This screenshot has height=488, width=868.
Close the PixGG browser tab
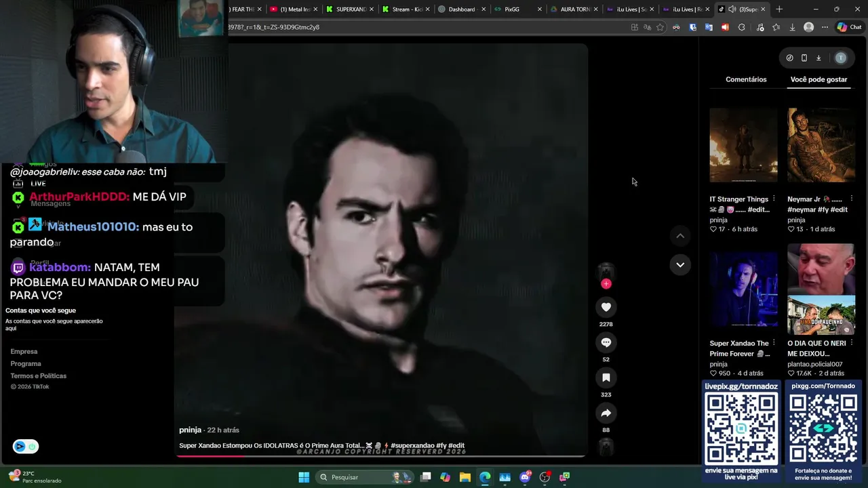540,9
